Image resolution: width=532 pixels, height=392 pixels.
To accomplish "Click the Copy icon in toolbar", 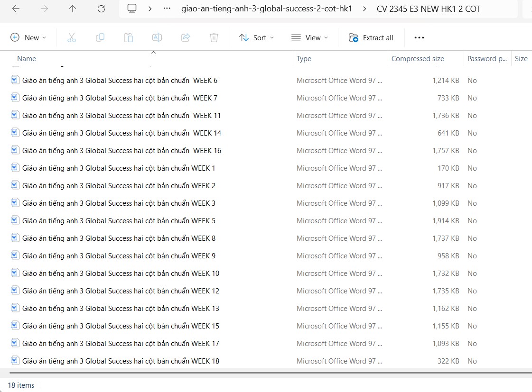I will pyautogui.click(x=100, y=37).
